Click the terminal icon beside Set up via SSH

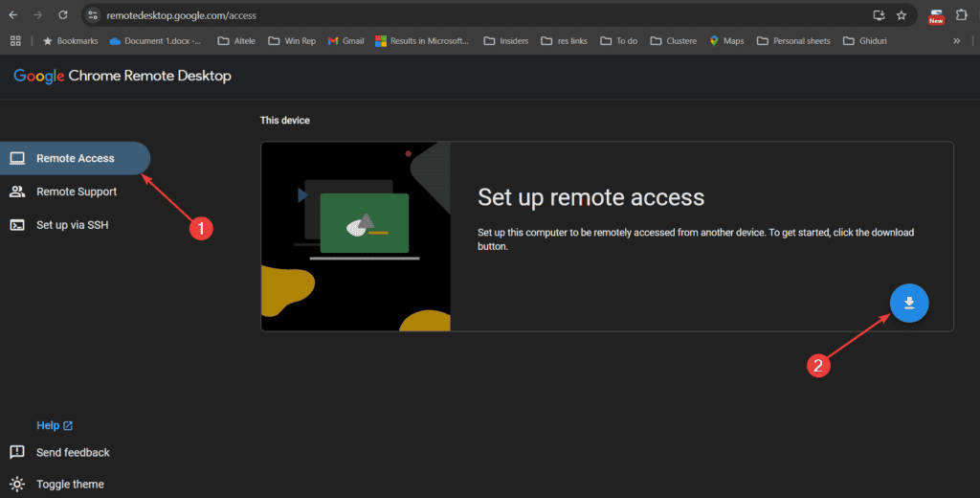click(17, 225)
